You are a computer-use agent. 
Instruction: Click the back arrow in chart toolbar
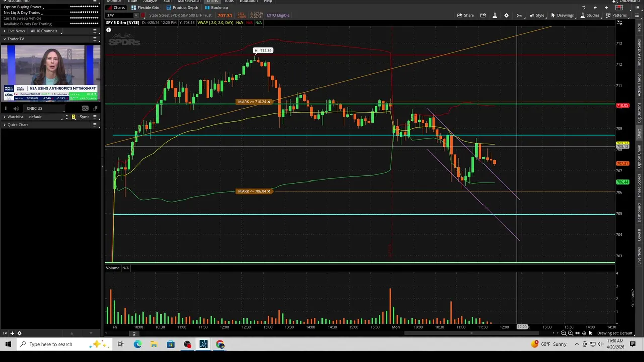(x=595, y=8)
